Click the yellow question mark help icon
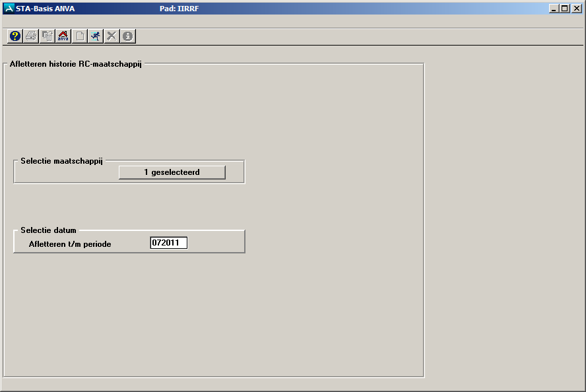 (15, 36)
